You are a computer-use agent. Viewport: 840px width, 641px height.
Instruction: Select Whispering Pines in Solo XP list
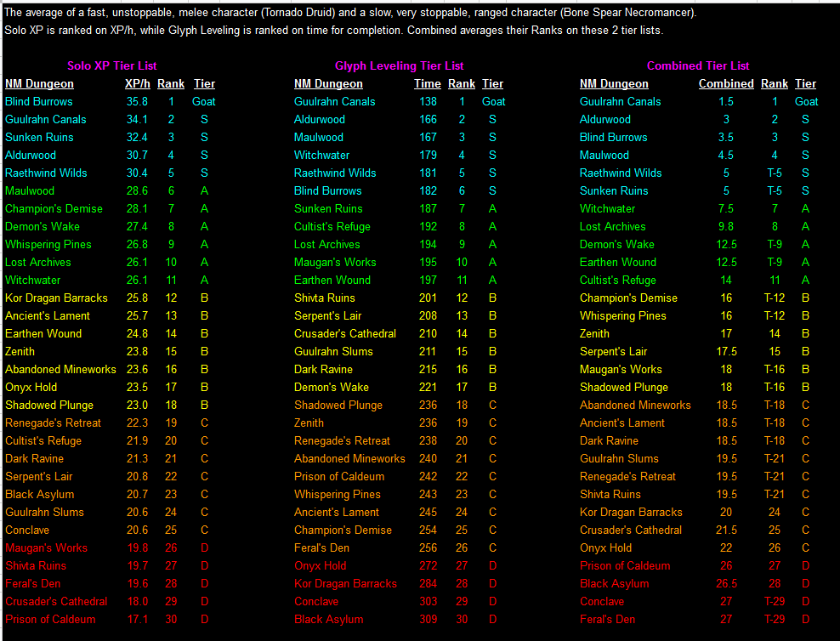click(48, 244)
